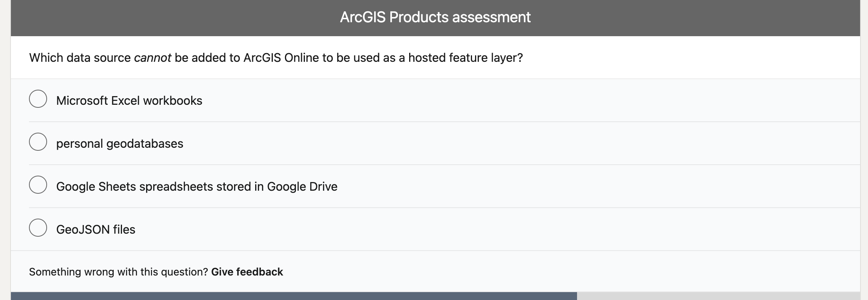The width and height of the screenshot is (868, 300).
Task: Click the Something wrong with this question text
Action: (x=119, y=271)
